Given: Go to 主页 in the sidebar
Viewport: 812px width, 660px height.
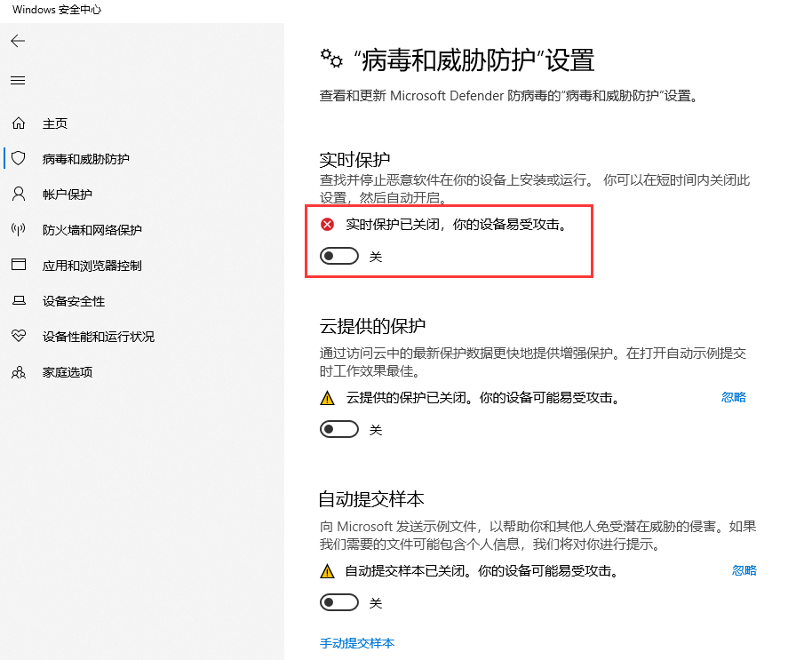Looking at the screenshot, I should [x=55, y=123].
